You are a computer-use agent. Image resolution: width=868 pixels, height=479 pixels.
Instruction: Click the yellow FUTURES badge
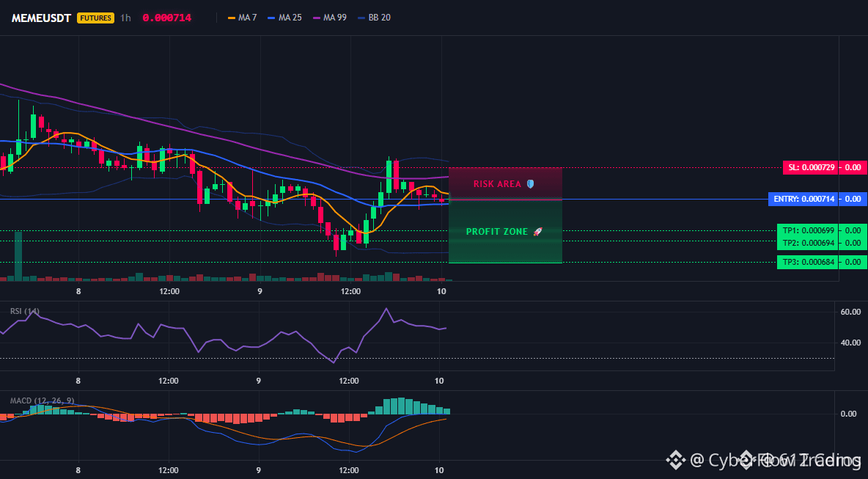tap(95, 18)
